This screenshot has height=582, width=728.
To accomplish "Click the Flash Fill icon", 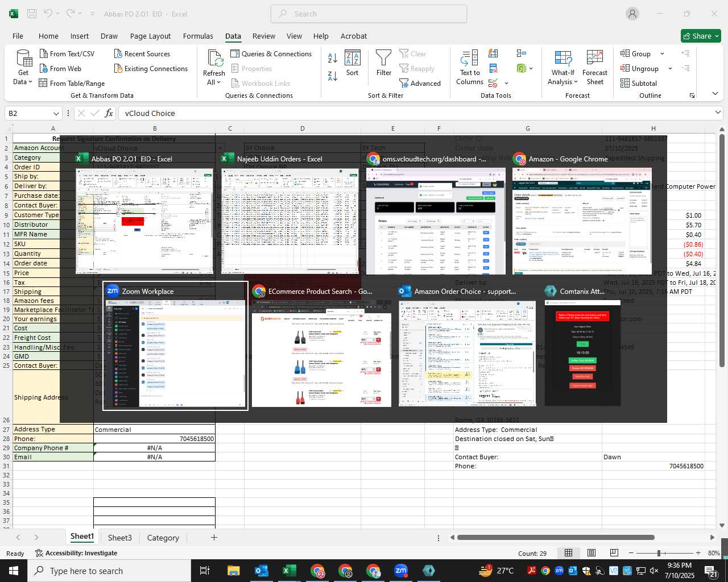I will (493, 53).
